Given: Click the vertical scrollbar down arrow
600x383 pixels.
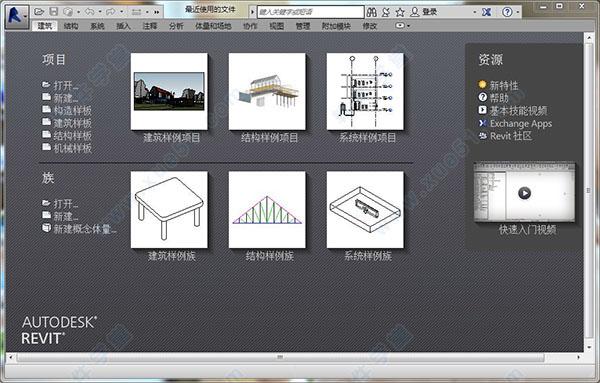Looking at the screenshot, I should pyautogui.click(x=589, y=347).
